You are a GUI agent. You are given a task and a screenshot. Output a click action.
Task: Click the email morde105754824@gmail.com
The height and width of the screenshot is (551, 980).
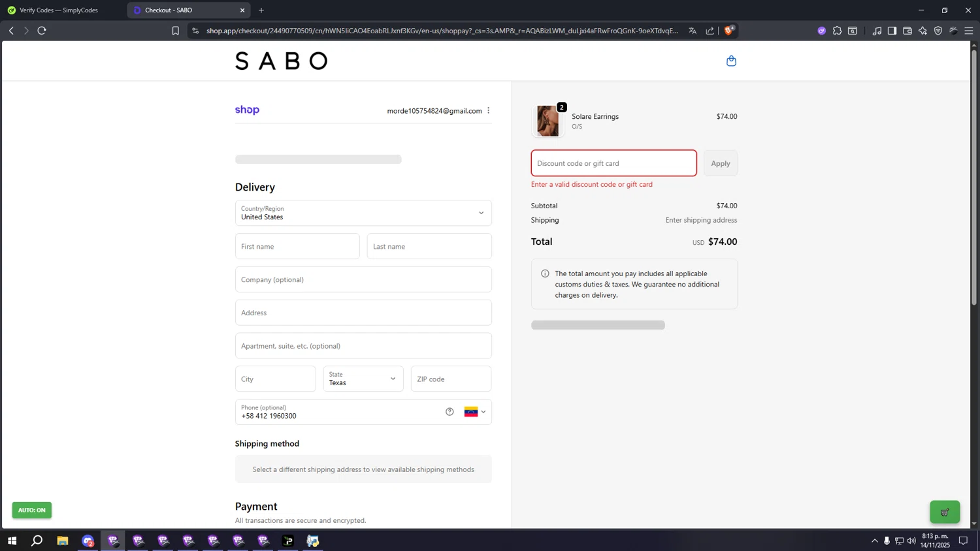434,111
